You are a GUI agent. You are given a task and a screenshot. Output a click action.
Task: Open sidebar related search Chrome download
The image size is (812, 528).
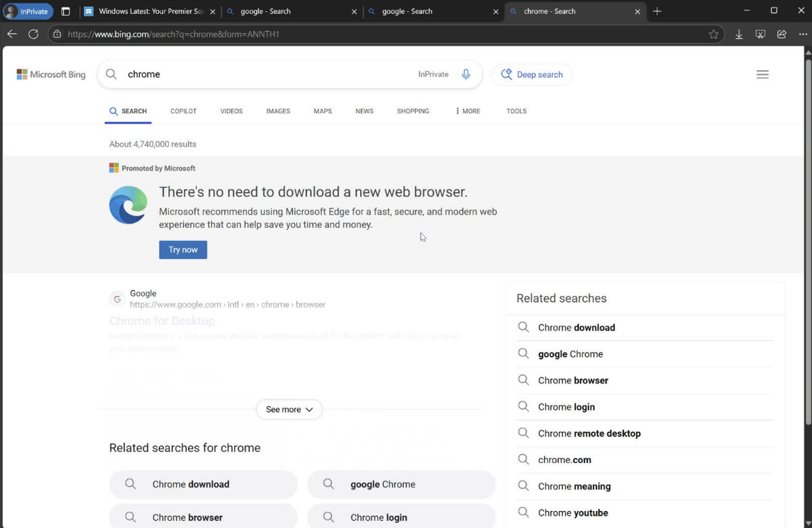pos(577,328)
